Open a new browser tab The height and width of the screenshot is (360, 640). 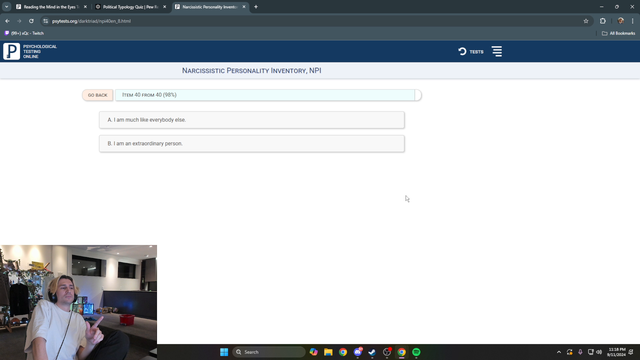[256, 7]
